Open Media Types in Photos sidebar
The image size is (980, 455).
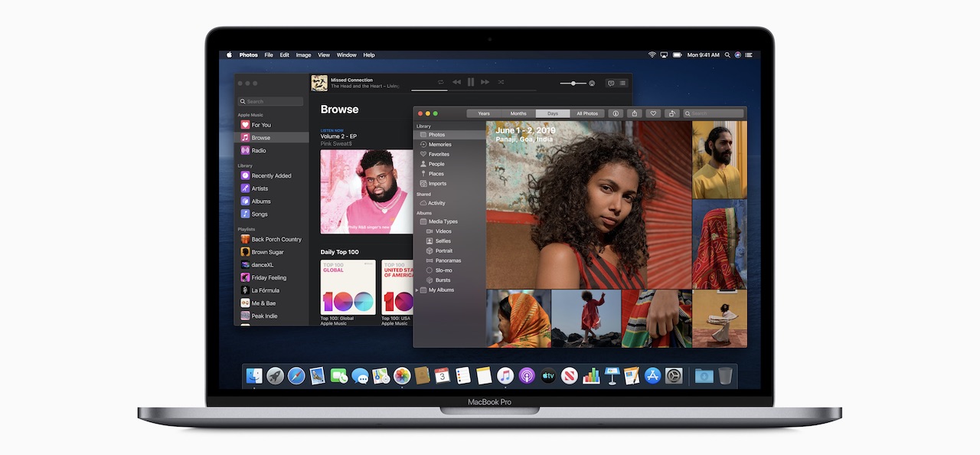449,221
